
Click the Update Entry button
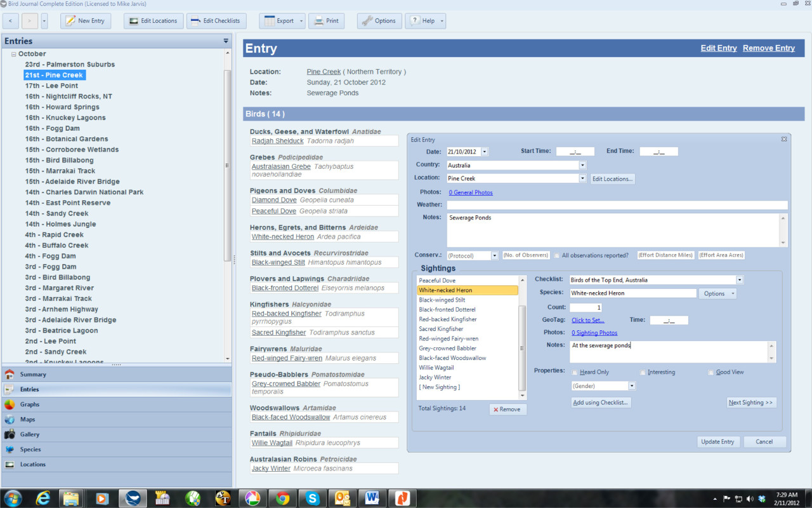point(717,442)
